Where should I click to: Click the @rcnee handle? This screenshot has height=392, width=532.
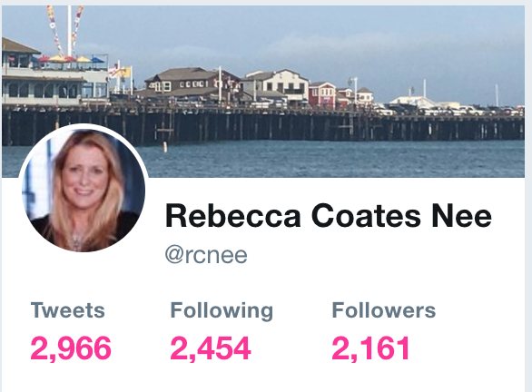tap(206, 255)
